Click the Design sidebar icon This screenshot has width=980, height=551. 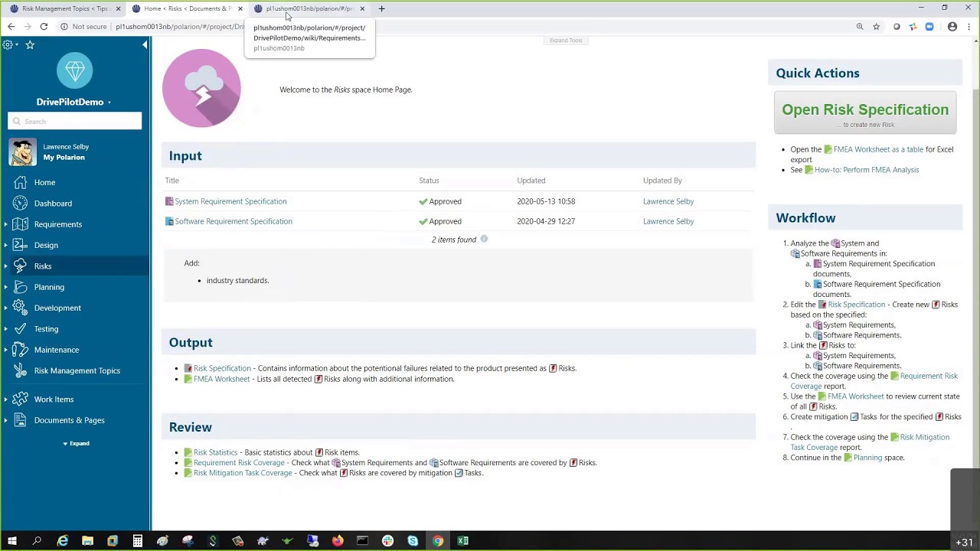tap(20, 245)
